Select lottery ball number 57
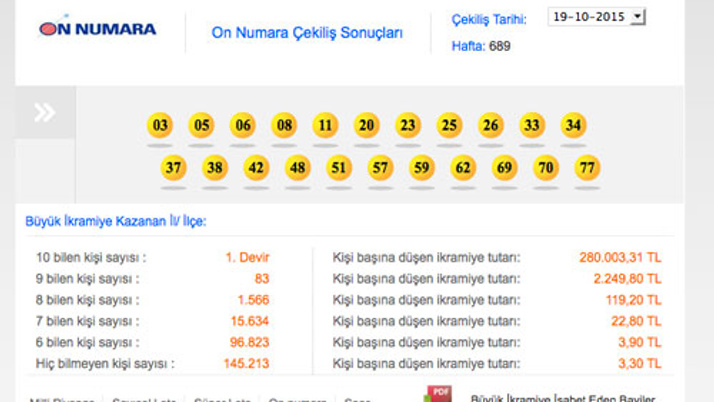 click(x=380, y=168)
